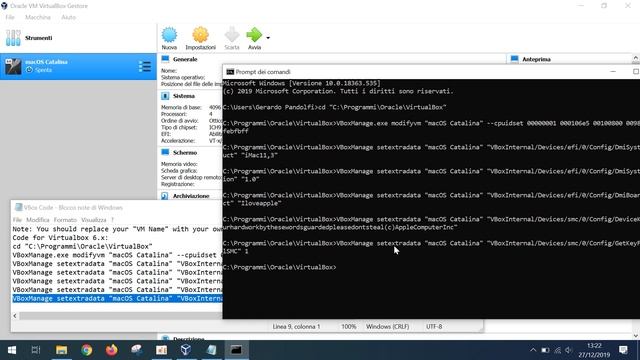This screenshot has height=360, width=640.
Task: Click the 100% zoom status entry
Action: [349, 327]
